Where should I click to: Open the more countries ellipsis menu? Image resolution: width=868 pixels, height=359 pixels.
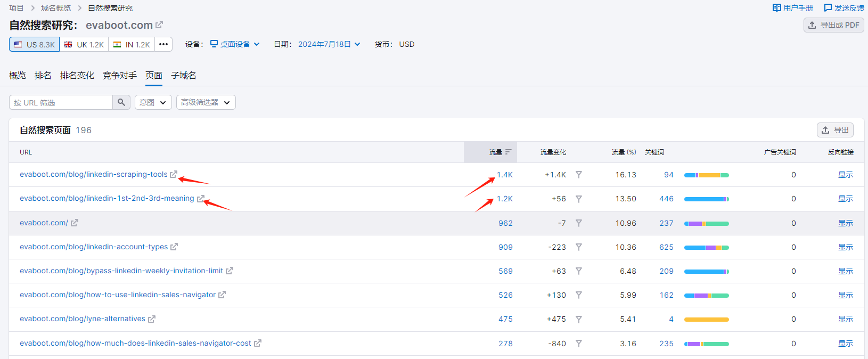pos(163,44)
